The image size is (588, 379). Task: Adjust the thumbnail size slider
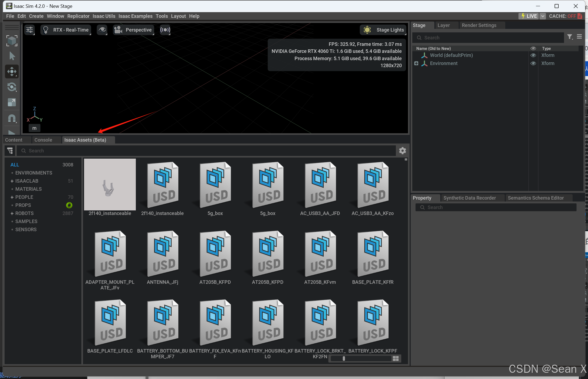344,358
